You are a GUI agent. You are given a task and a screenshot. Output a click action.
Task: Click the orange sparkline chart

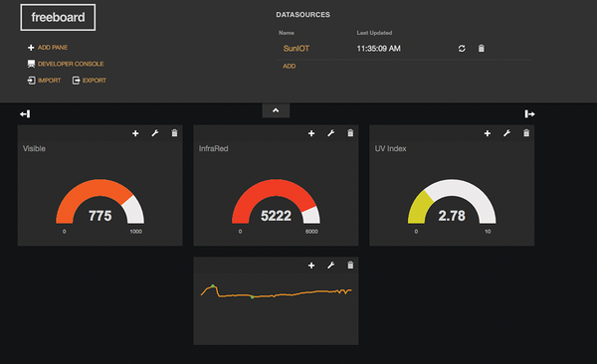tap(276, 291)
